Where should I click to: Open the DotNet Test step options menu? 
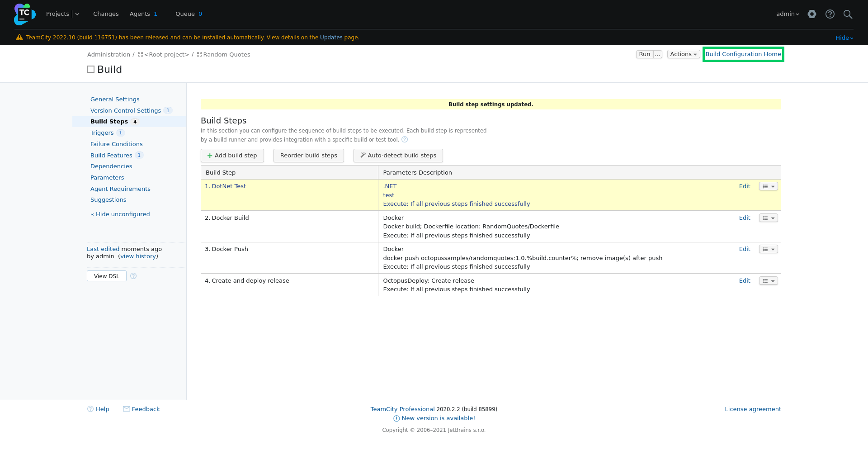768,186
